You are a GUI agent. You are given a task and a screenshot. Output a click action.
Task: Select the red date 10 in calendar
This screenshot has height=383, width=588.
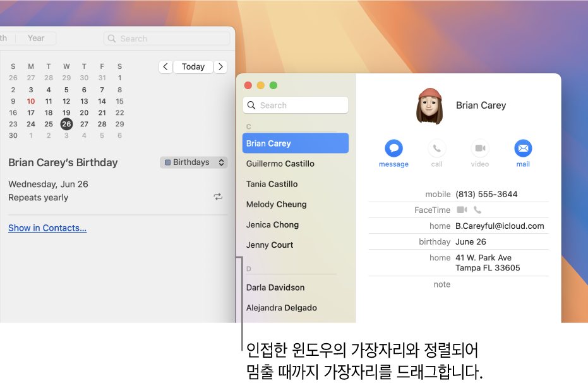click(31, 101)
